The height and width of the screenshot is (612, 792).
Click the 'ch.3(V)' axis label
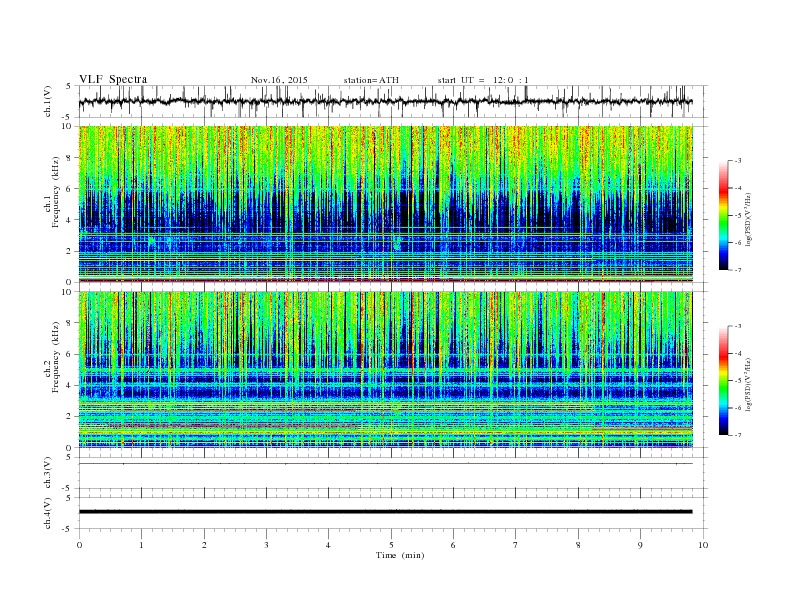click(48, 473)
